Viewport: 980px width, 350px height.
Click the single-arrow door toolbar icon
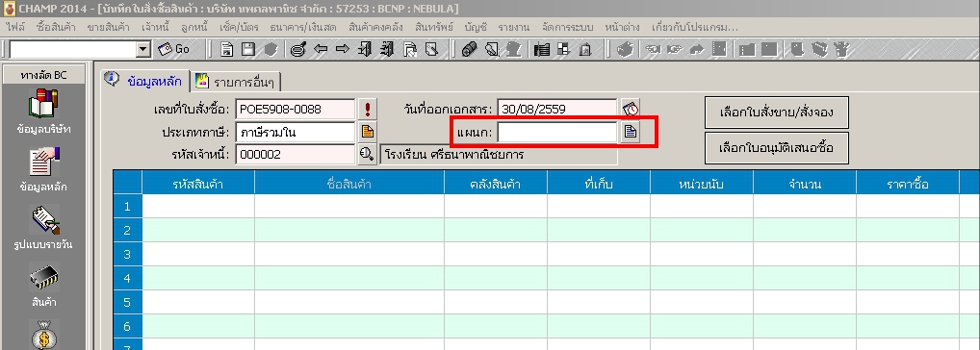click(365, 49)
